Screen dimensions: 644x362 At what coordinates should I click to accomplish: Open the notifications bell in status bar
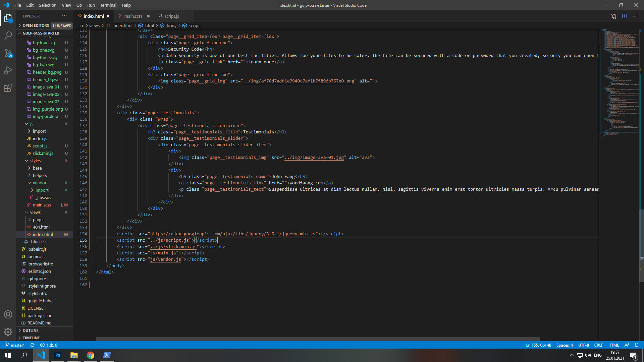tap(636, 345)
